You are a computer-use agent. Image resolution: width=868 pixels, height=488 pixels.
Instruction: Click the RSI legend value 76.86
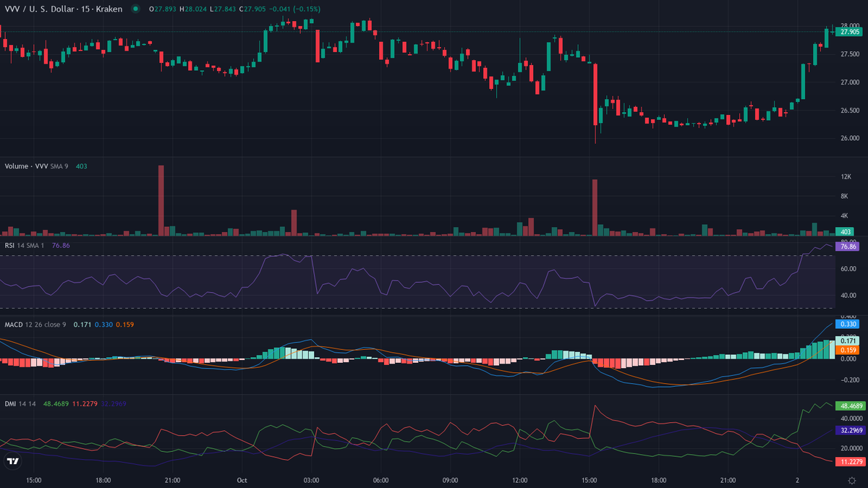pos(61,246)
